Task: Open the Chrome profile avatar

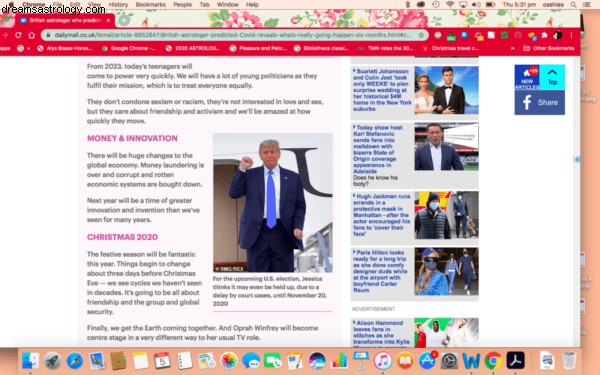Action: pyautogui.click(x=558, y=35)
